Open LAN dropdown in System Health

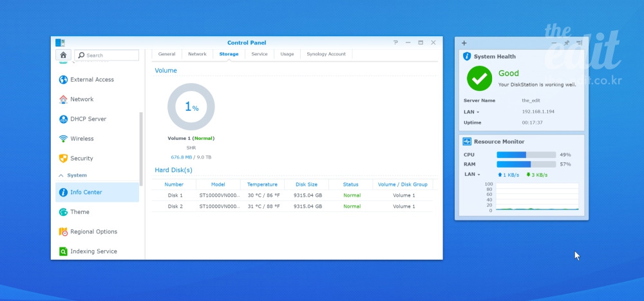click(471, 112)
